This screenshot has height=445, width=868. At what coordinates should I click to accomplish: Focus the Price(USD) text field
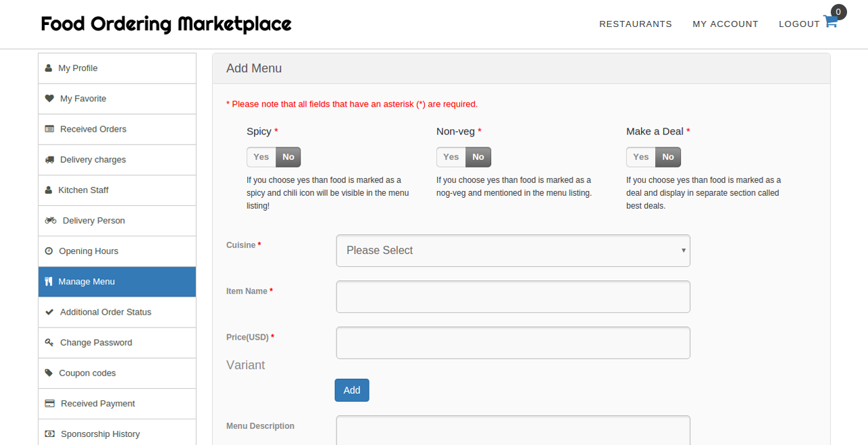click(513, 343)
